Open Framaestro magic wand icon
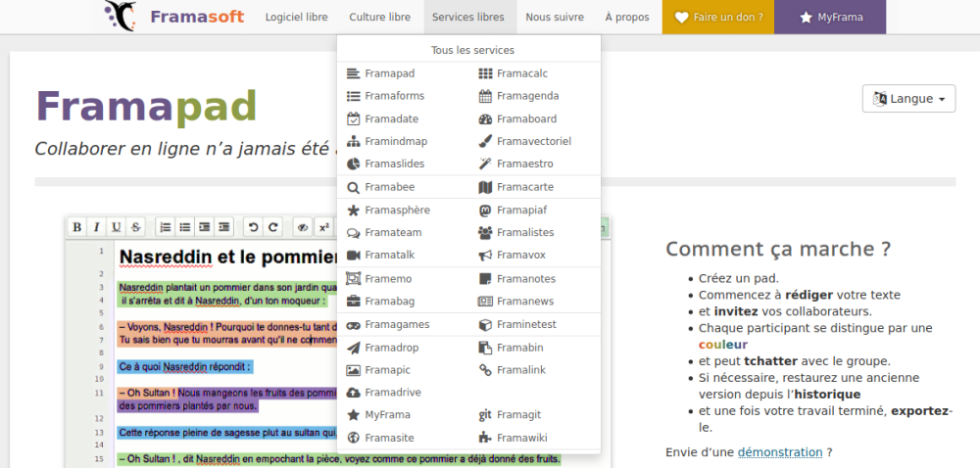Viewport: 980px width, 468px height. tap(486, 164)
